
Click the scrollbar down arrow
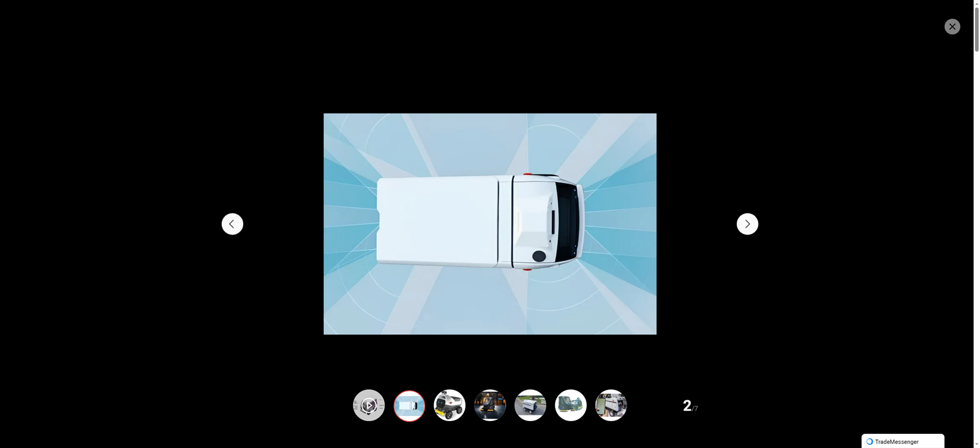click(976, 444)
